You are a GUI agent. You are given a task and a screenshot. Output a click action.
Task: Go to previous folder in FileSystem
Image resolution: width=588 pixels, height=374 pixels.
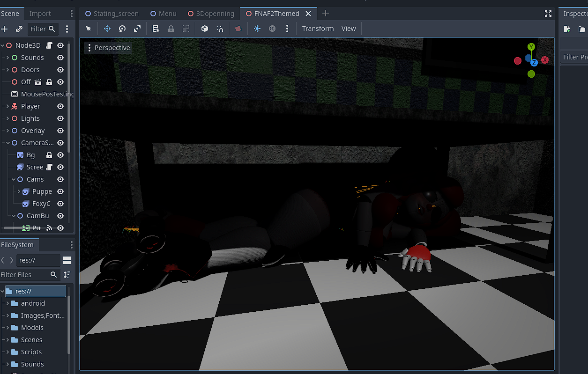coord(3,260)
